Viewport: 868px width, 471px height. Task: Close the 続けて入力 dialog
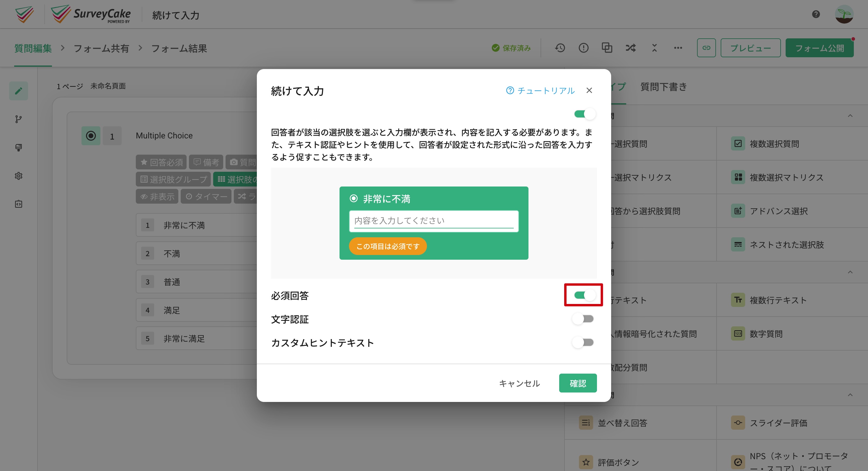(x=589, y=90)
